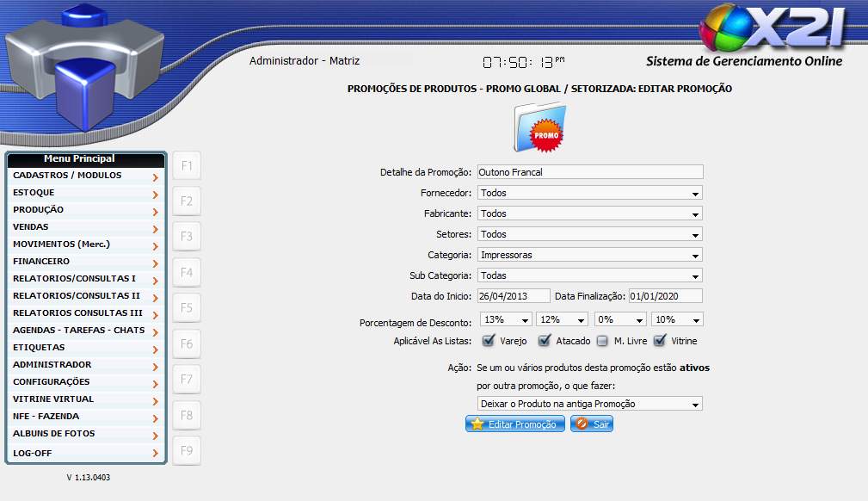Click the Sair button
868x501 pixels.
pos(592,424)
